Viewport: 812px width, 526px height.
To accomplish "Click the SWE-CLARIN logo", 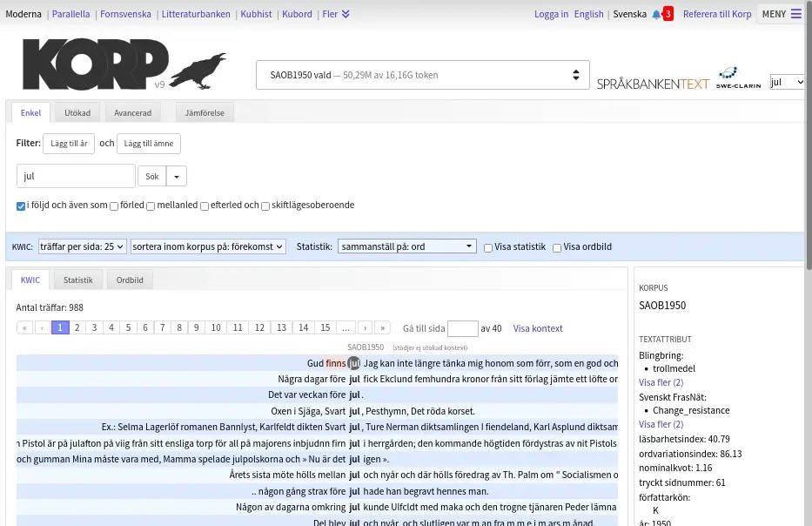I will 738,77.
